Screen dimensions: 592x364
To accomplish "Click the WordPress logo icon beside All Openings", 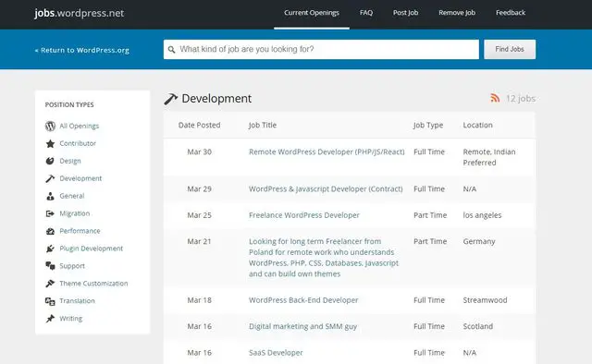I will tap(50, 126).
